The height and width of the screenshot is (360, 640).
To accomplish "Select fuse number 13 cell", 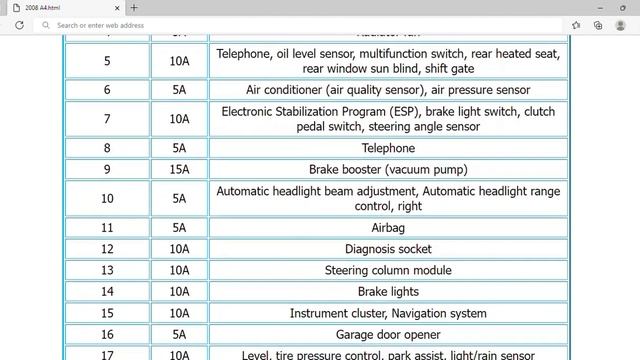I will (x=107, y=270).
